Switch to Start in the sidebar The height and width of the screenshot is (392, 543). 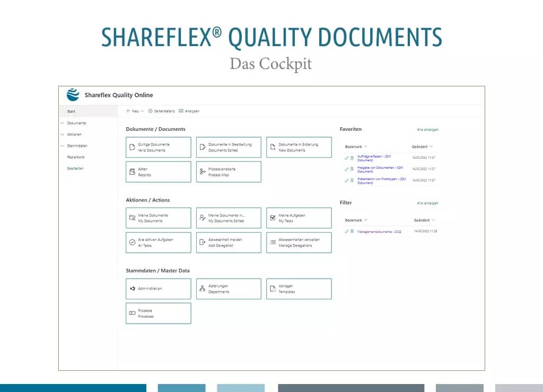[x=71, y=111]
